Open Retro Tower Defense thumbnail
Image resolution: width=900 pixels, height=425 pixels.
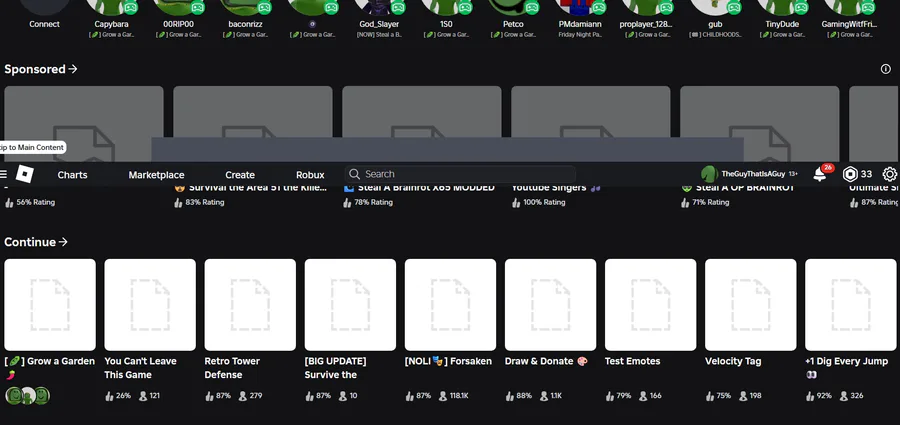tap(250, 304)
